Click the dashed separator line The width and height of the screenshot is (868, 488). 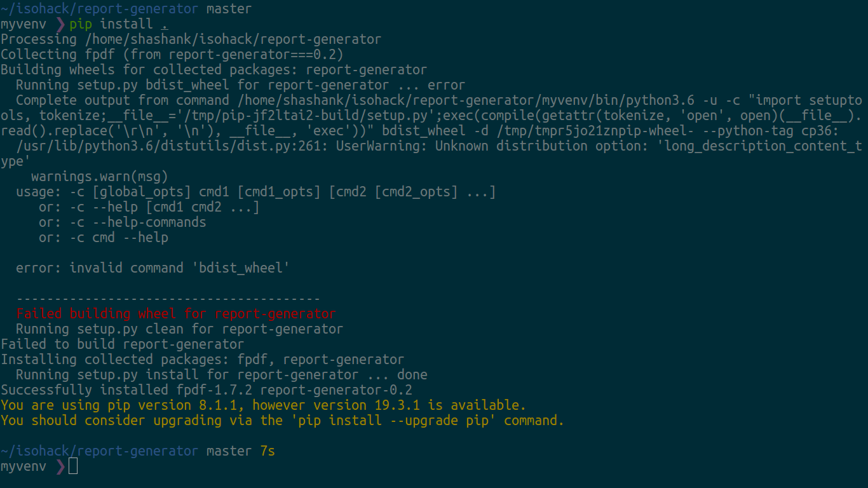pyautogui.click(x=168, y=299)
